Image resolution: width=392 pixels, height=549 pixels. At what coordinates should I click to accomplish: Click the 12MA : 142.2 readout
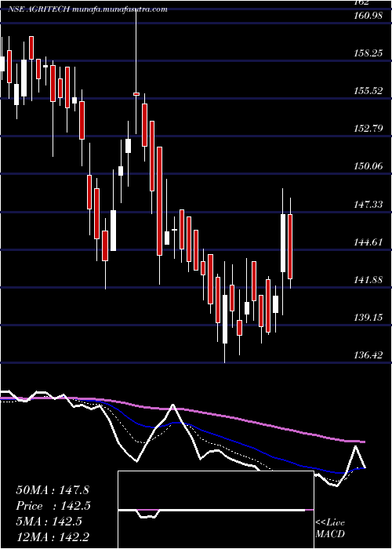pyautogui.click(x=53, y=537)
